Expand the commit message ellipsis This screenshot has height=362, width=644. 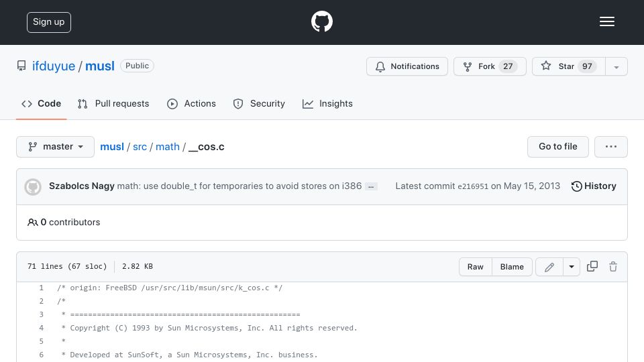click(x=371, y=187)
